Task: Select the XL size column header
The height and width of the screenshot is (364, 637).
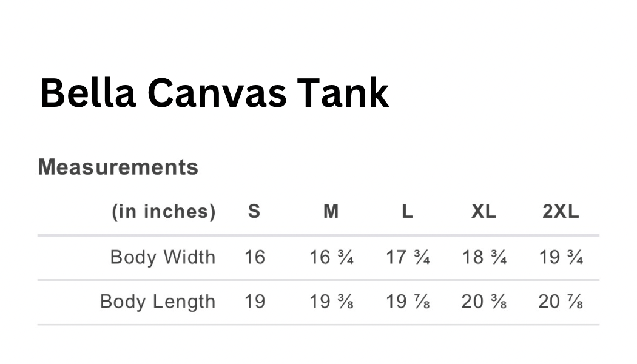Action: click(484, 211)
